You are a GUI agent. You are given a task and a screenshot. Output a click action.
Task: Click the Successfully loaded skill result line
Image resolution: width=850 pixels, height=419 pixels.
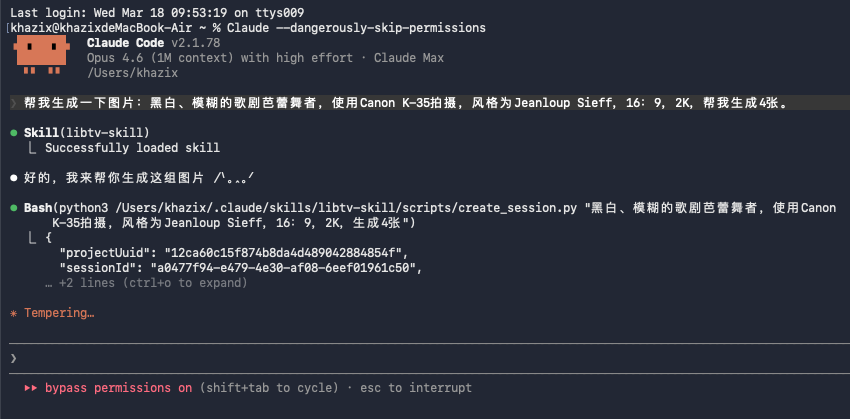tap(132, 147)
